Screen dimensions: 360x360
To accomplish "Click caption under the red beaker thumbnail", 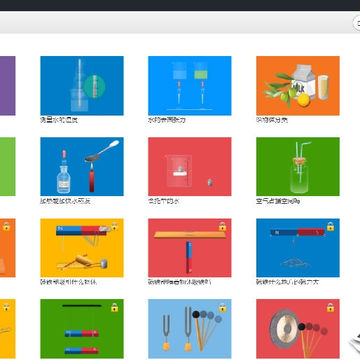I will coord(164,201).
